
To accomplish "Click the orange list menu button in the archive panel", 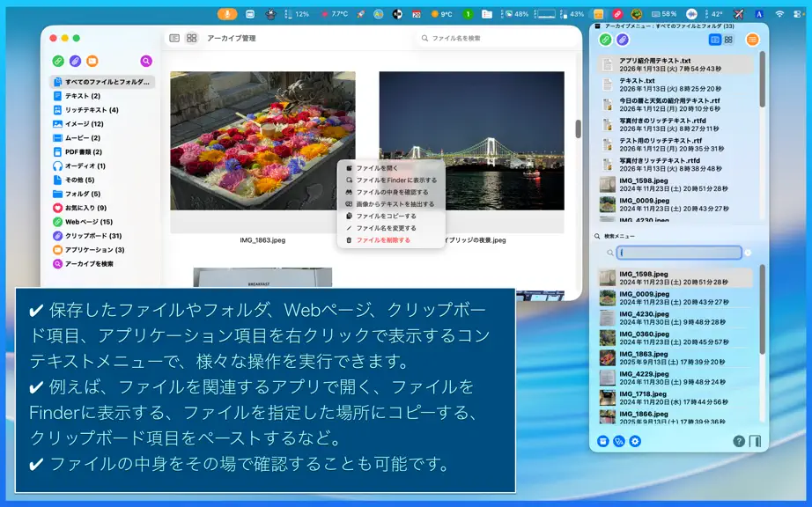I will [752, 40].
